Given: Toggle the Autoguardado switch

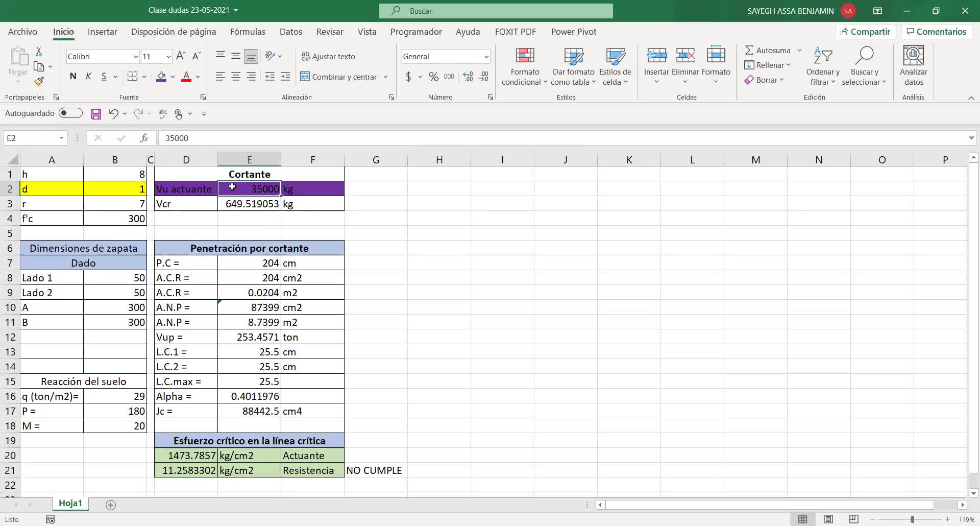Looking at the screenshot, I should pos(70,113).
